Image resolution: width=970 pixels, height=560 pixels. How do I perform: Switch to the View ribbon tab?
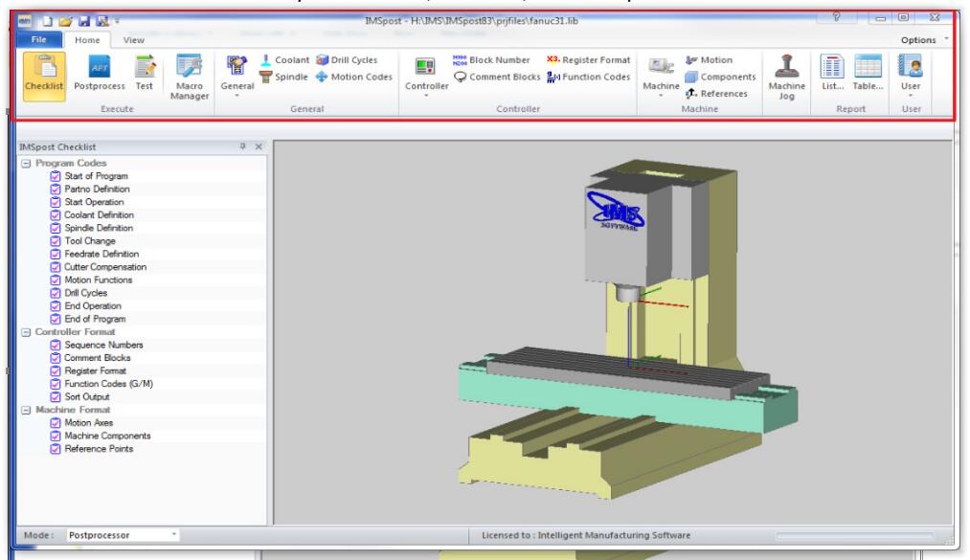133,39
